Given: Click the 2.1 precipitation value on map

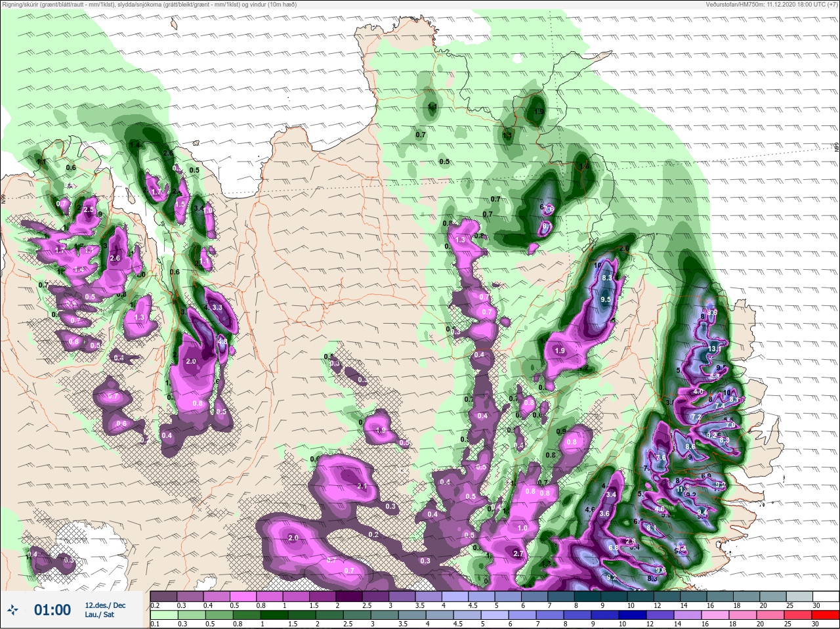Looking at the screenshot, I should (x=362, y=486).
